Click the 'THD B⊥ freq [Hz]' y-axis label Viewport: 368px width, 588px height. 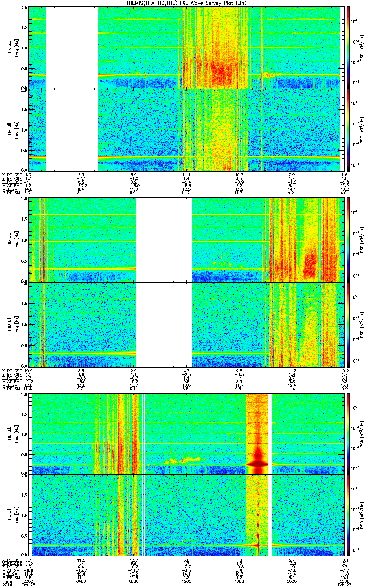12,239
